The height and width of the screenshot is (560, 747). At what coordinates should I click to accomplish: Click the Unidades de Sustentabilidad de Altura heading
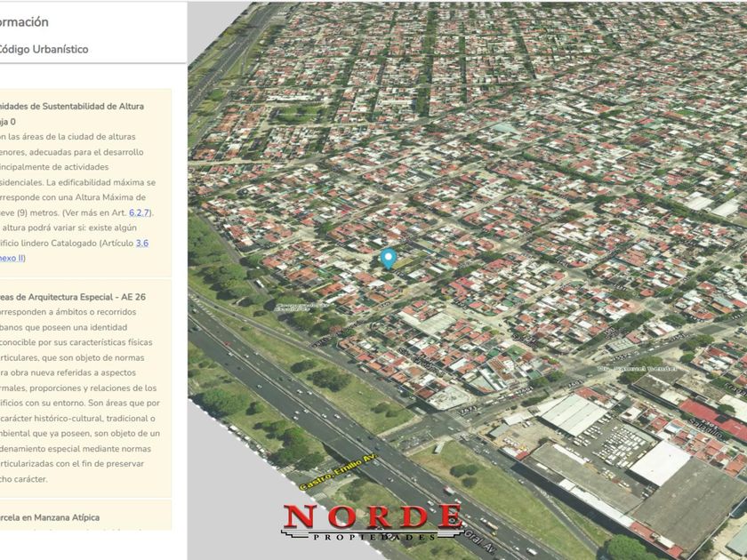click(x=70, y=106)
